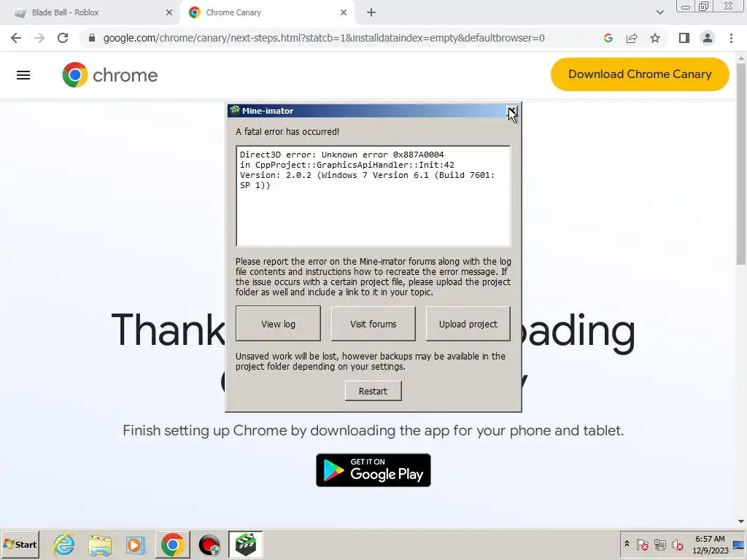This screenshot has width=747, height=560.
Task: Open a new browser tab
Action: 371,13
